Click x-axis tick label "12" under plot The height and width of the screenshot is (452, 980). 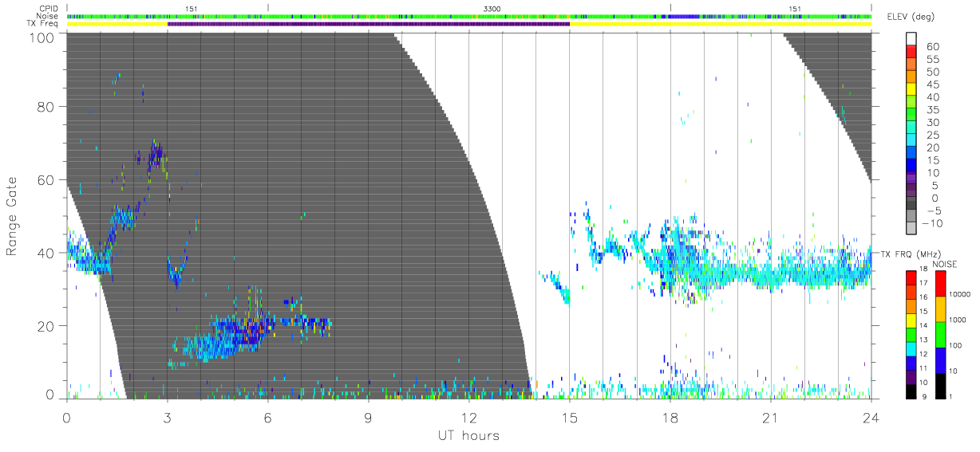[x=468, y=417]
